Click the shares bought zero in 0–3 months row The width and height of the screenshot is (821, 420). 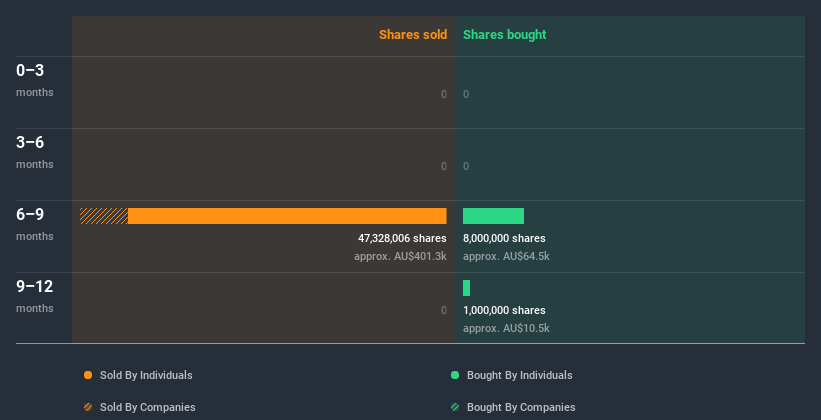pyautogui.click(x=466, y=94)
